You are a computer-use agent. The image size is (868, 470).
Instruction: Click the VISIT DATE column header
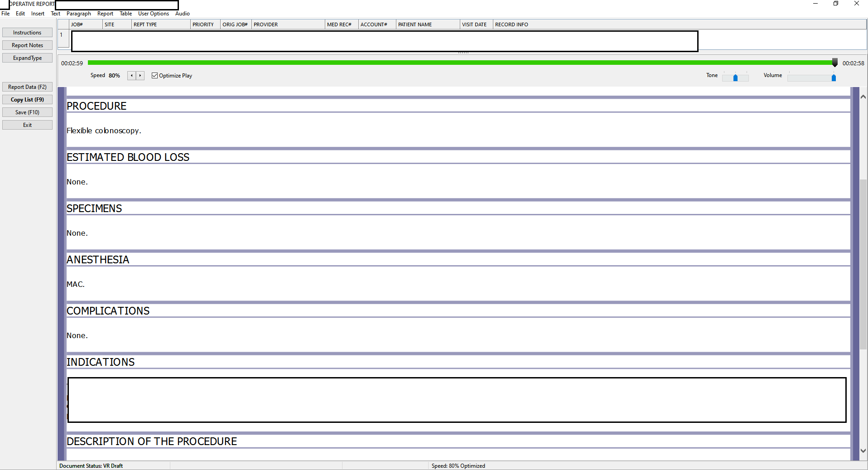click(477, 24)
